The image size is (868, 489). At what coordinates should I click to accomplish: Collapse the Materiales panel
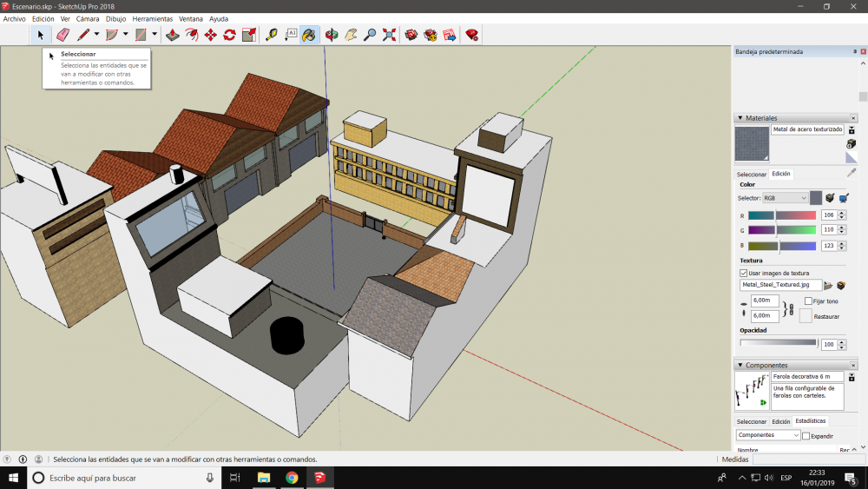pyautogui.click(x=740, y=118)
